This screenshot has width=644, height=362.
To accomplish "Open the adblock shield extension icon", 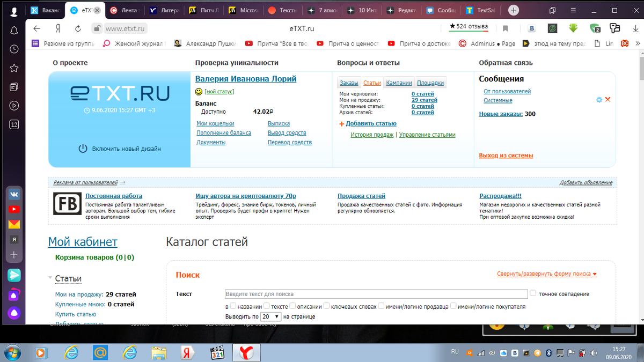I will click(595, 28).
